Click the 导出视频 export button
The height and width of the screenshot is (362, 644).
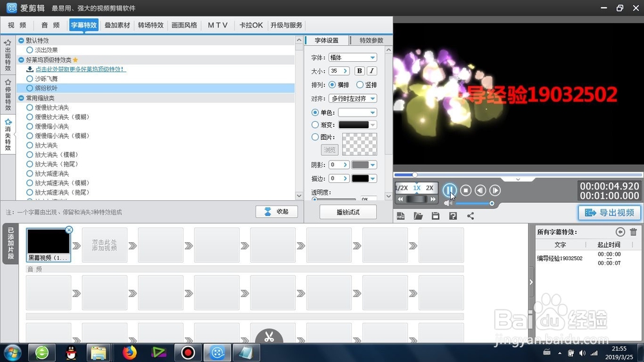pos(609,213)
